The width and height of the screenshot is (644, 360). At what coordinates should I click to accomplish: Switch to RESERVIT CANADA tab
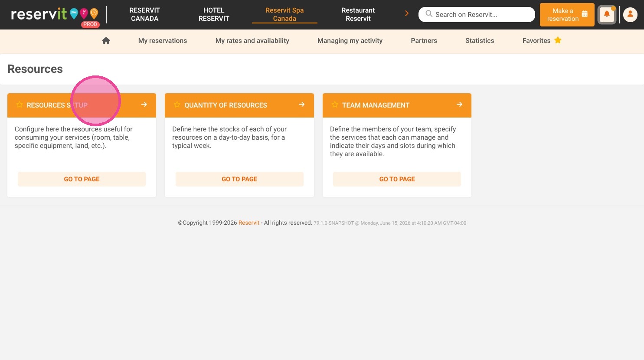point(145,14)
